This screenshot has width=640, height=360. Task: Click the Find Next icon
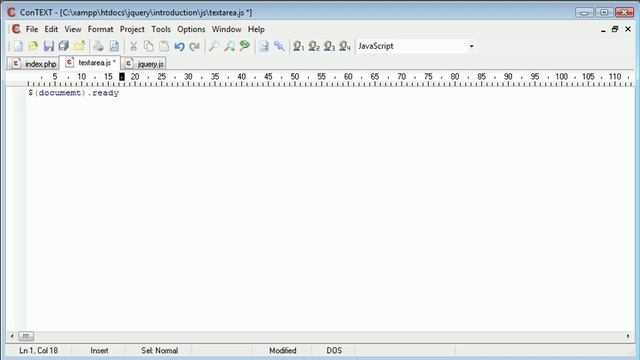tap(229, 46)
